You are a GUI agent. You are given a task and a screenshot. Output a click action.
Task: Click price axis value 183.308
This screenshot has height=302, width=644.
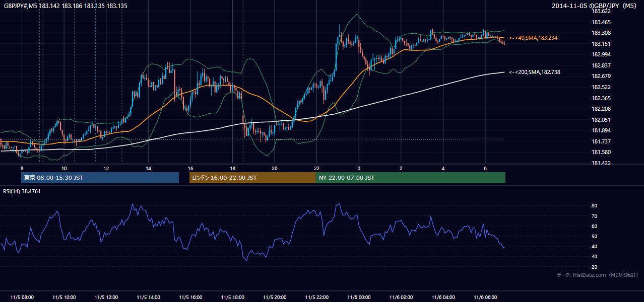[x=601, y=33]
